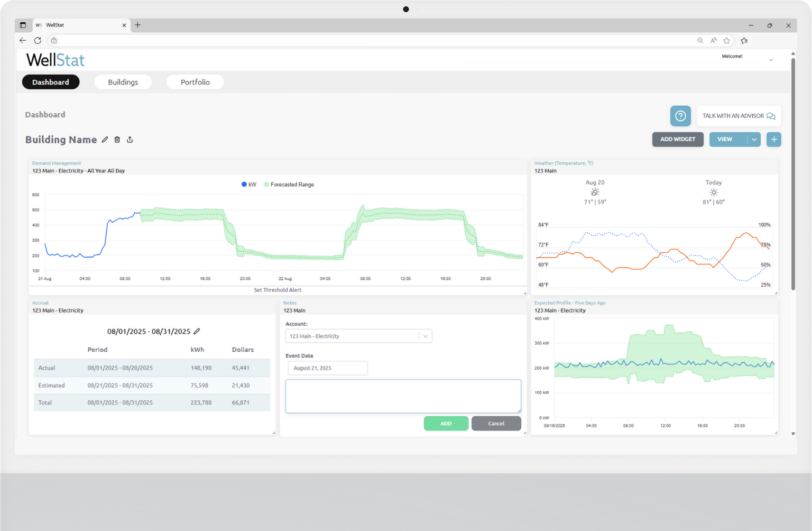The width and height of the screenshot is (812, 531).
Task: Edit the Building Name with pencil icon
Action: point(105,140)
